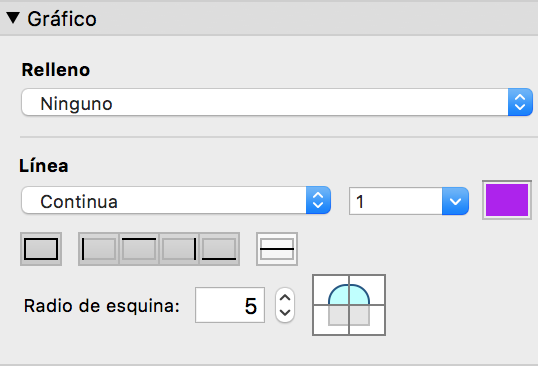This screenshot has height=366, width=538.
Task: Open the purple line color swatch
Action: (x=507, y=200)
